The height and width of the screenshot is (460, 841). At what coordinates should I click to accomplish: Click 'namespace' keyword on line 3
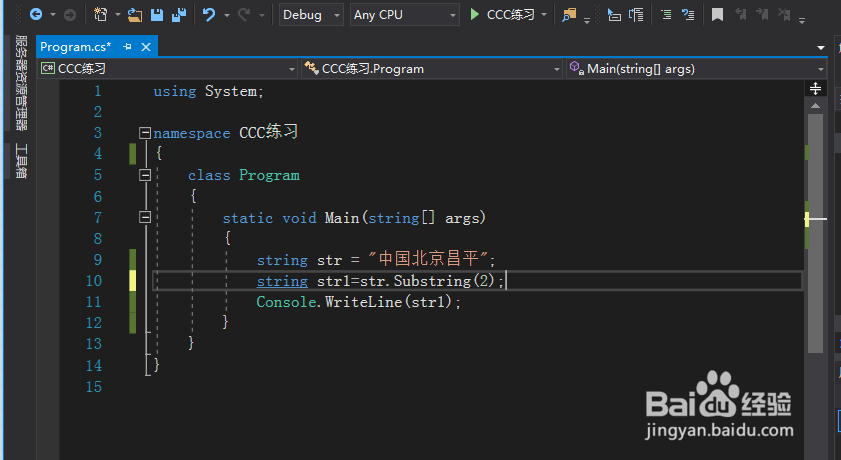click(x=191, y=133)
